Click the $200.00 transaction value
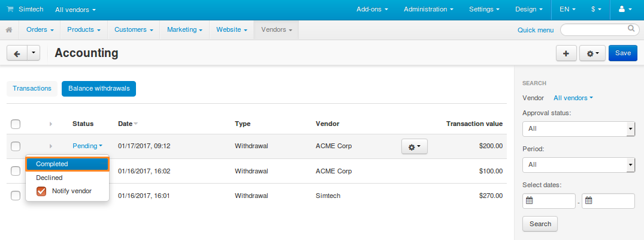 pos(491,146)
